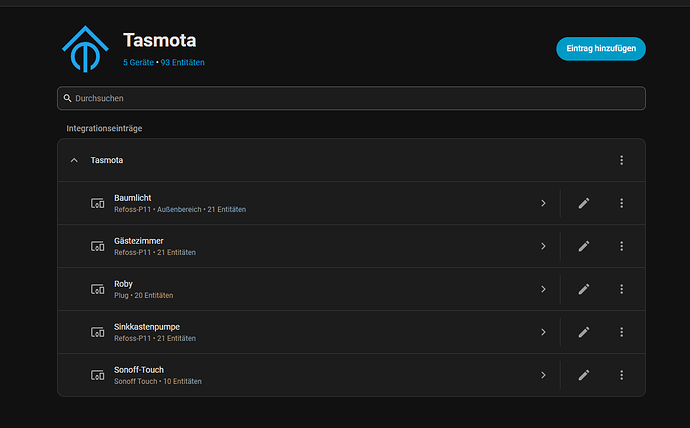Select the Roby device name
Viewport: 690px width, 428px height.
[123, 284]
